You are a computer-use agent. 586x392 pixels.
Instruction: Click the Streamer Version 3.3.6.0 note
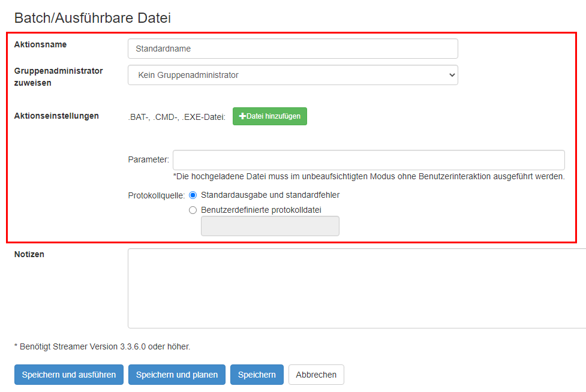[x=102, y=346]
